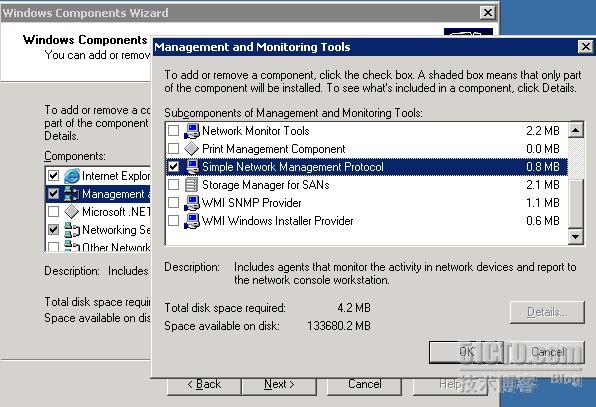
Task: Click the 0.6 MB size value
Action: pos(543,221)
